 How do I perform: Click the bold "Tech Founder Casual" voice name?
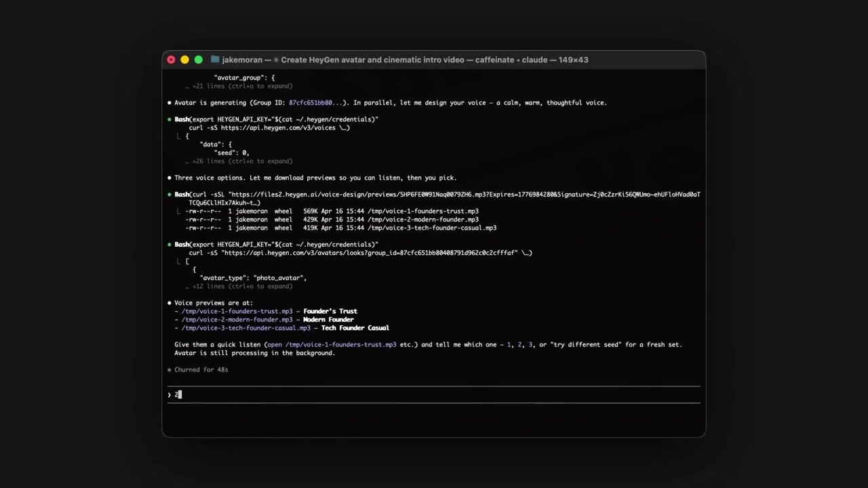pyautogui.click(x=355, y=328)
